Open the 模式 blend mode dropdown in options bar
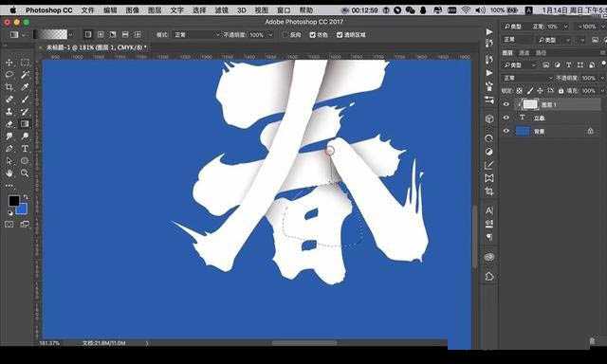This screenshot has height=364, width=607. click(x=196, y=35)
